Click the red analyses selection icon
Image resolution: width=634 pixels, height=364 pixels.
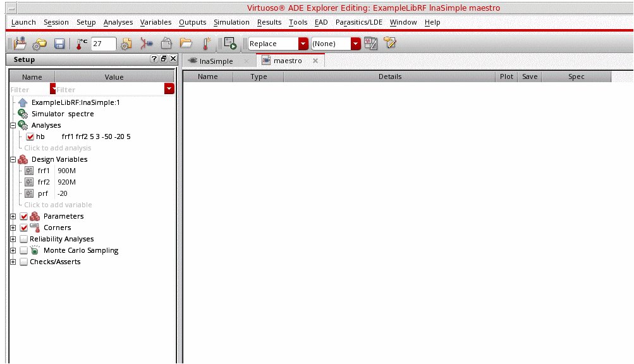[x=147, y=43]
